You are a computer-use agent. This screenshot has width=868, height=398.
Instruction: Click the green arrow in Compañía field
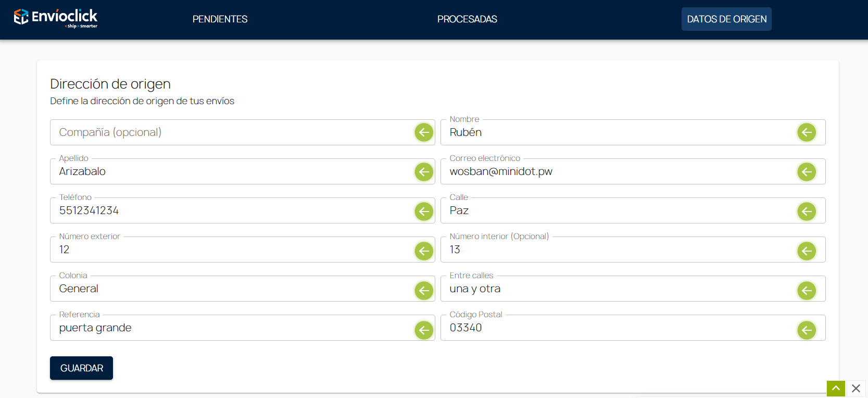424,132
